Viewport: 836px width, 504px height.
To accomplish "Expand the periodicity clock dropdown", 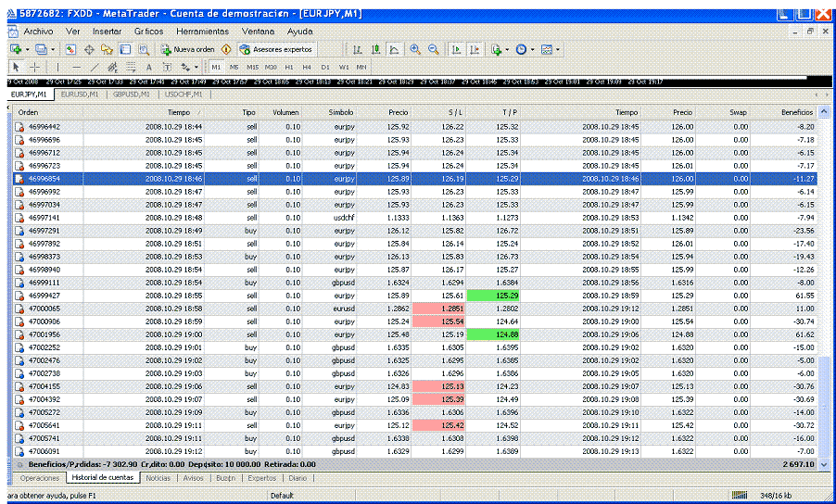I will click(x=532, y=49).
